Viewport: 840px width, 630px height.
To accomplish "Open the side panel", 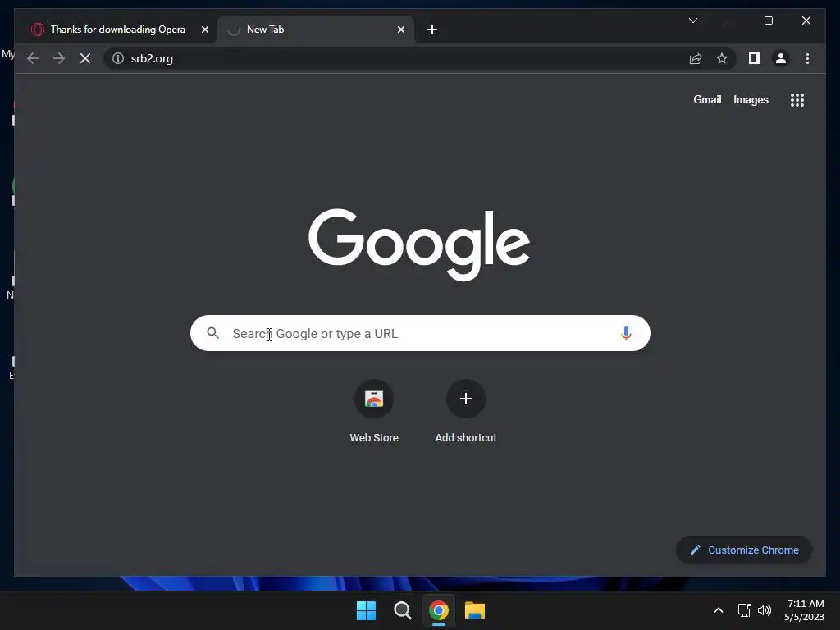I will [x=755, y=58].
